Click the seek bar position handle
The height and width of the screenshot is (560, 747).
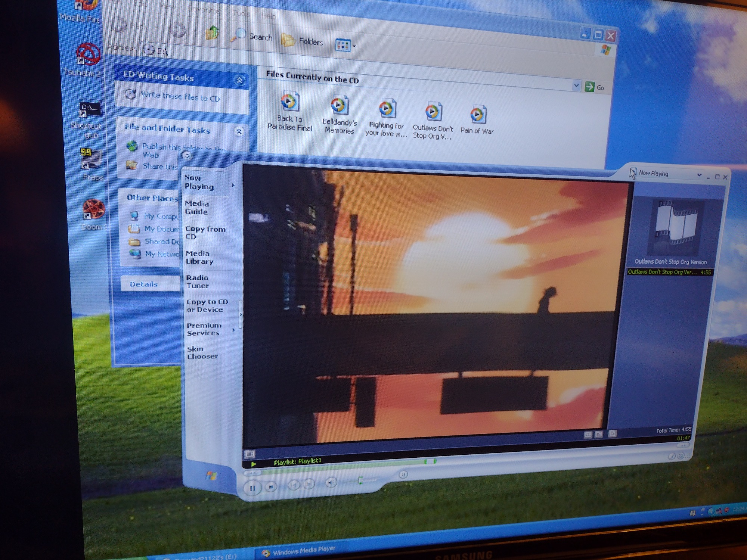tap(430, 461)
